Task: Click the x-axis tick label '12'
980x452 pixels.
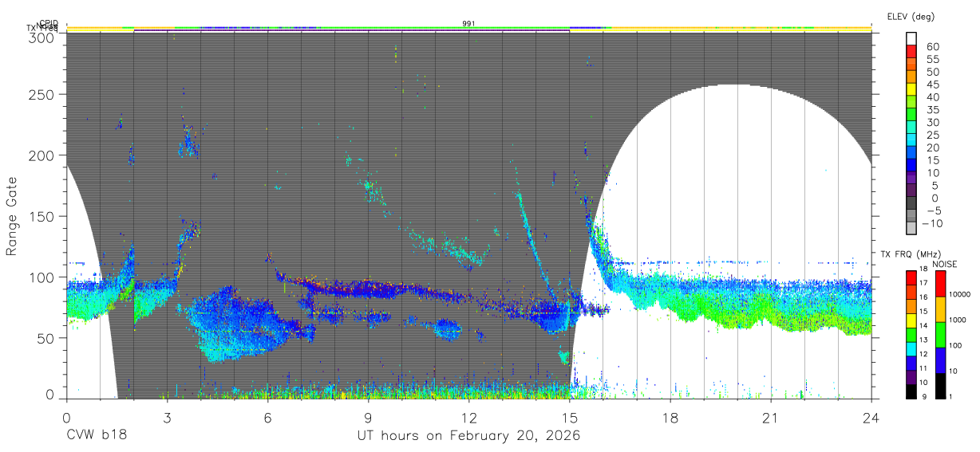Action: [x=469, y=417]
